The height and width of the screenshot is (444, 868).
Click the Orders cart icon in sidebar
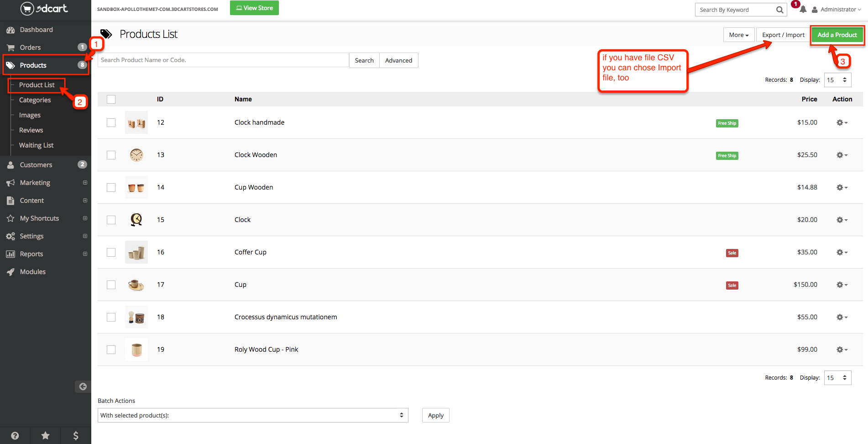[10, 48]
